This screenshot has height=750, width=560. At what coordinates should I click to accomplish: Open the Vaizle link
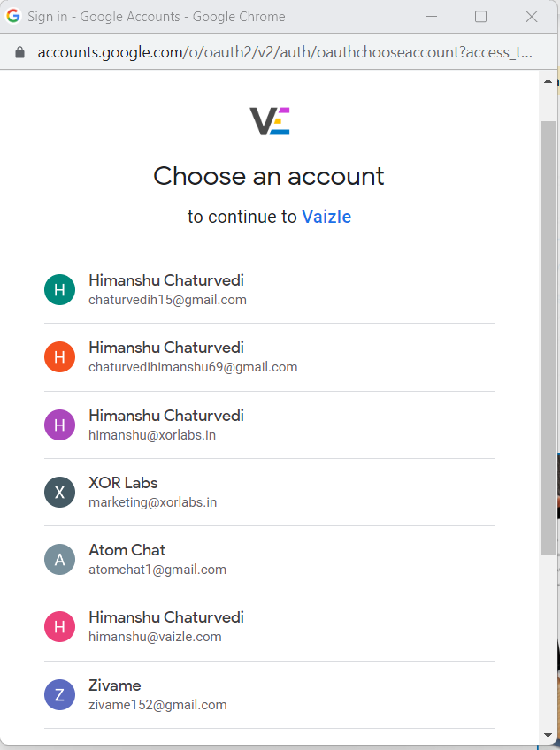(326, 217)
